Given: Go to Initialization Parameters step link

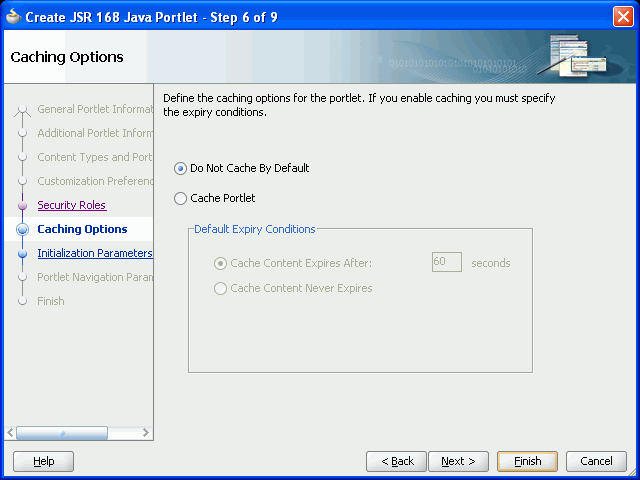Looking at the screenshot, I should [95, 253].
